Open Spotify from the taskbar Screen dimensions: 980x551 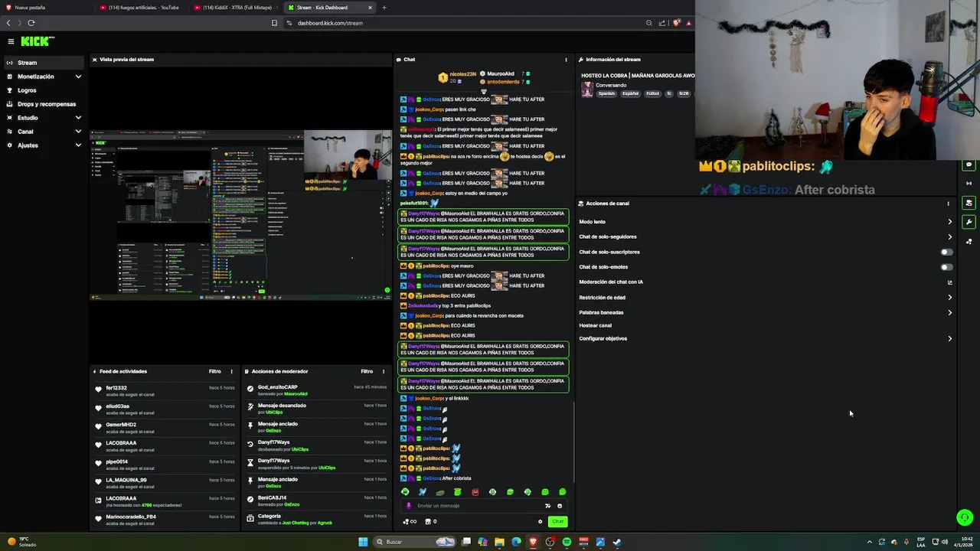pos(567,542)
